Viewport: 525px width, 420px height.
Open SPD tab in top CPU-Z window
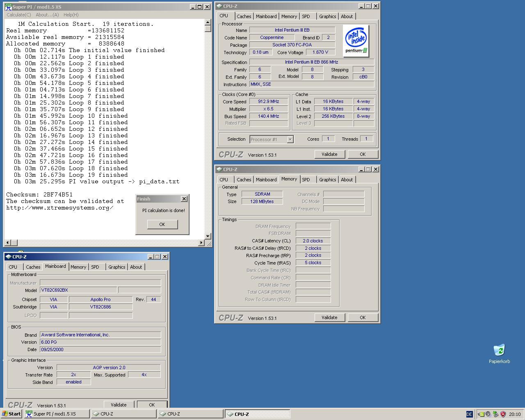306,16
